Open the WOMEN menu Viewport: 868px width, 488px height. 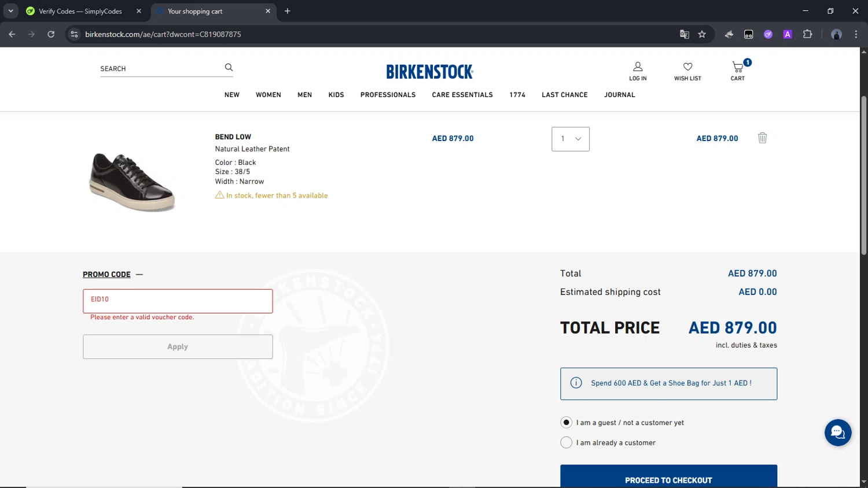click(269, 95)
